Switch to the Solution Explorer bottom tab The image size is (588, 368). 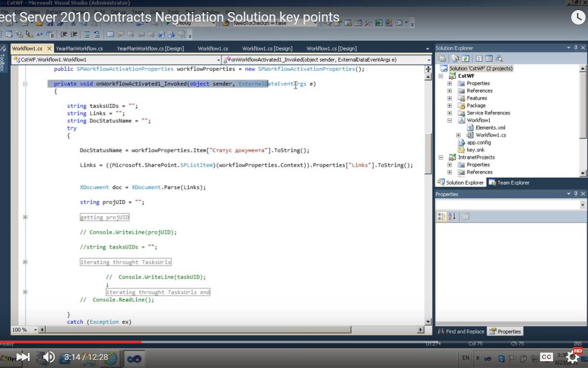[x=460, y=183]
